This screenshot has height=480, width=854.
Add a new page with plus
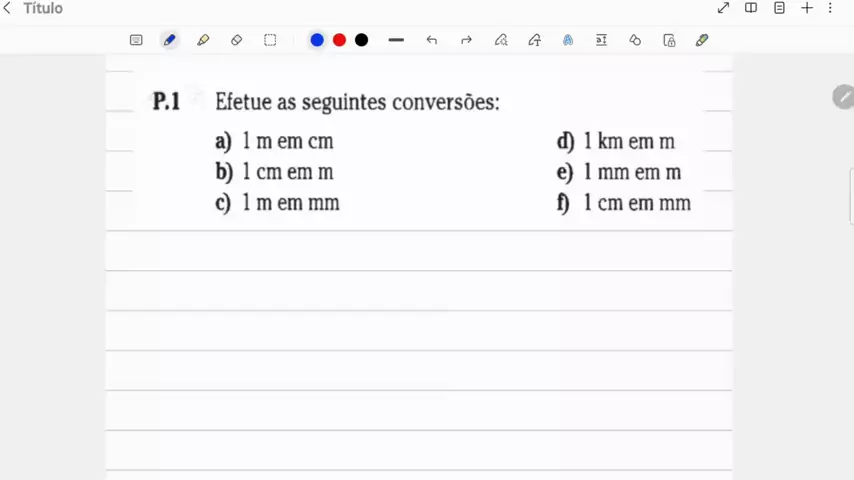click(807, 8)
